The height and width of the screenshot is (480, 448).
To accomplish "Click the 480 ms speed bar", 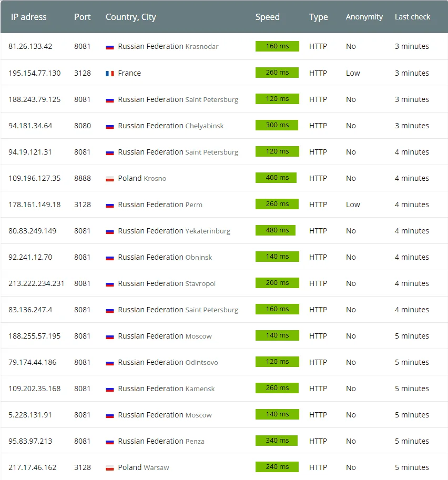I will [276, 230].
